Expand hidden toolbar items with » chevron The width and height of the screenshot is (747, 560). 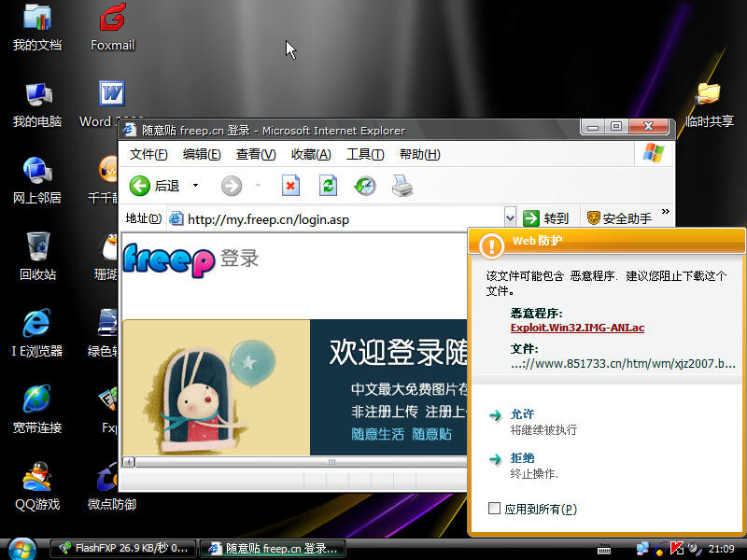pos(666,212)
